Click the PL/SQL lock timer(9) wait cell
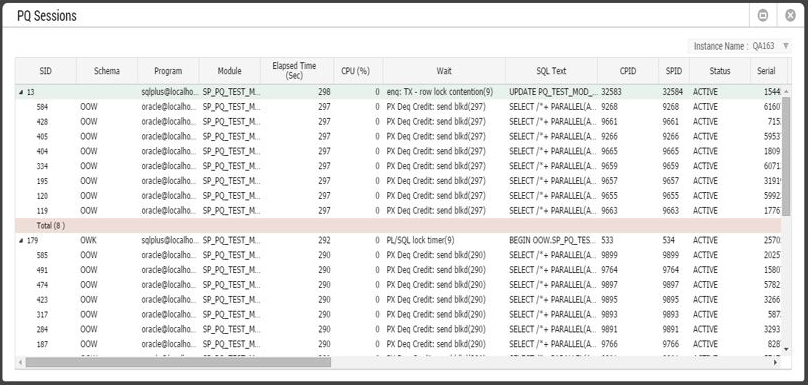810x386 pixels. tap(420, 241)
